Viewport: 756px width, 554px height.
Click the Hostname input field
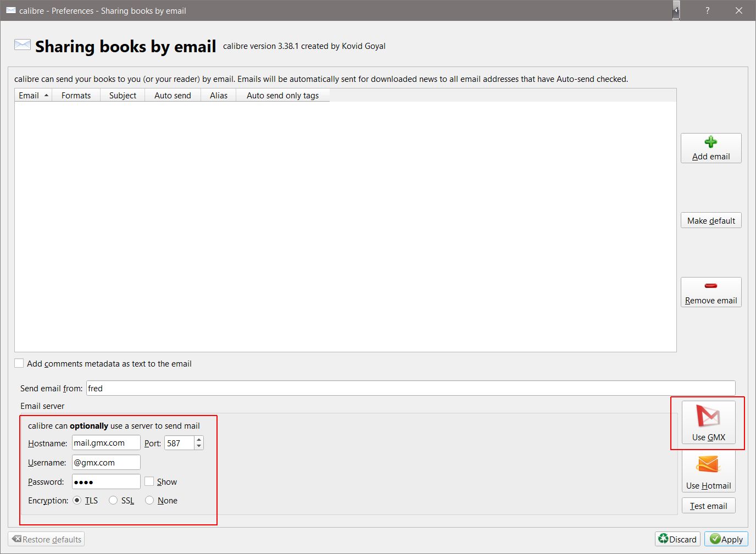click(x=106, y=442)
